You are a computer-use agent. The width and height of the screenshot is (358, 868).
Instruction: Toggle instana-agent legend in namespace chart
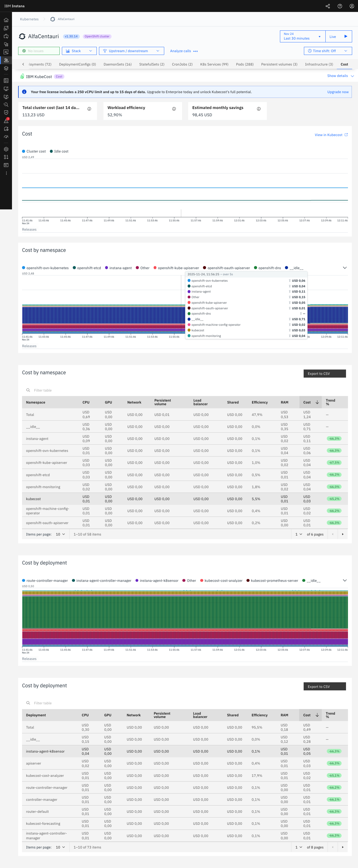(x=118, y=268)
